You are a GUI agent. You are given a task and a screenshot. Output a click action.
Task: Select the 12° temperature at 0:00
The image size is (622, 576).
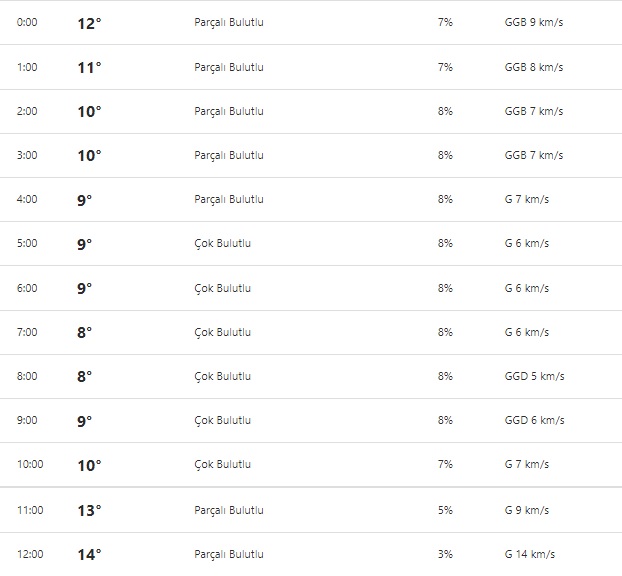(x=89, y=23)
